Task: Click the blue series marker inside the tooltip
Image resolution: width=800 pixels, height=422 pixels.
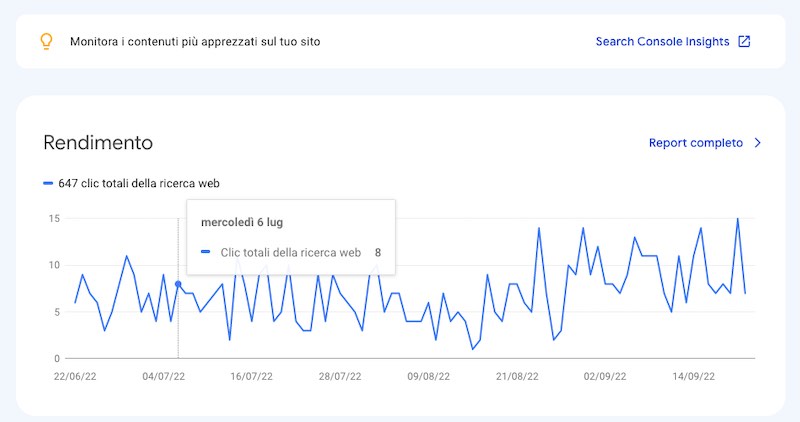Action: (206, 253)
